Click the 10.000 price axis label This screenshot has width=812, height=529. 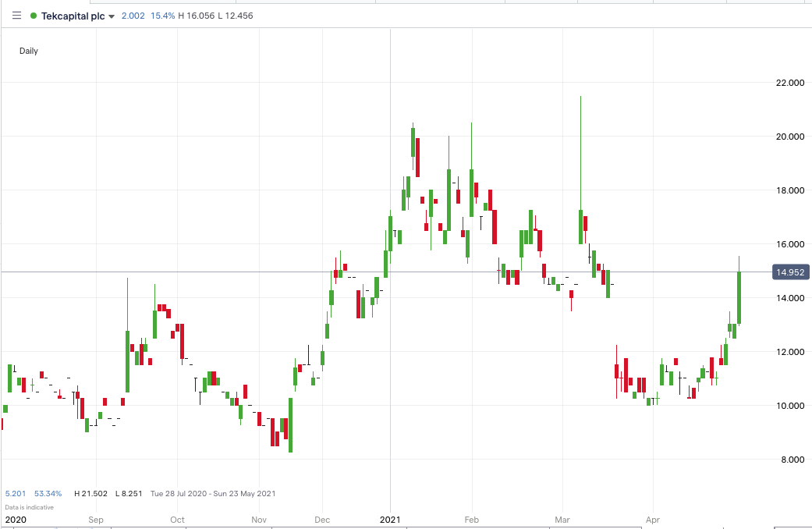click(x=790, y=406)
